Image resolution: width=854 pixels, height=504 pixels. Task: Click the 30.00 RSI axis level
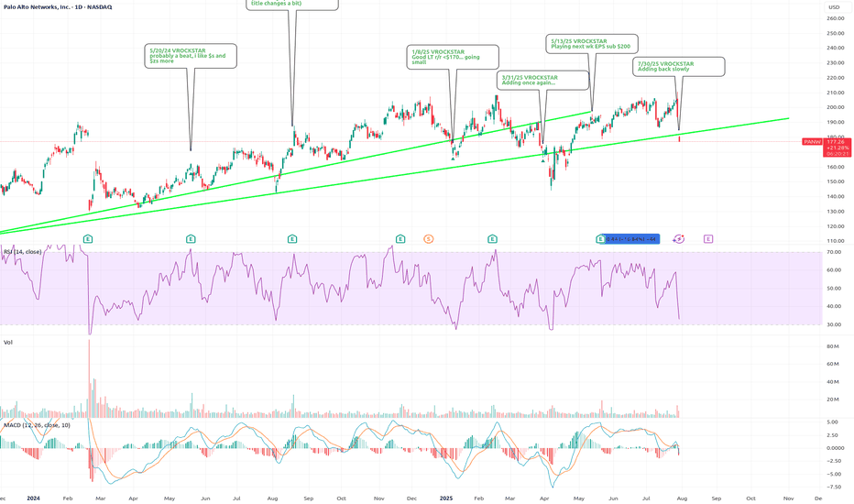click(834, 324)
